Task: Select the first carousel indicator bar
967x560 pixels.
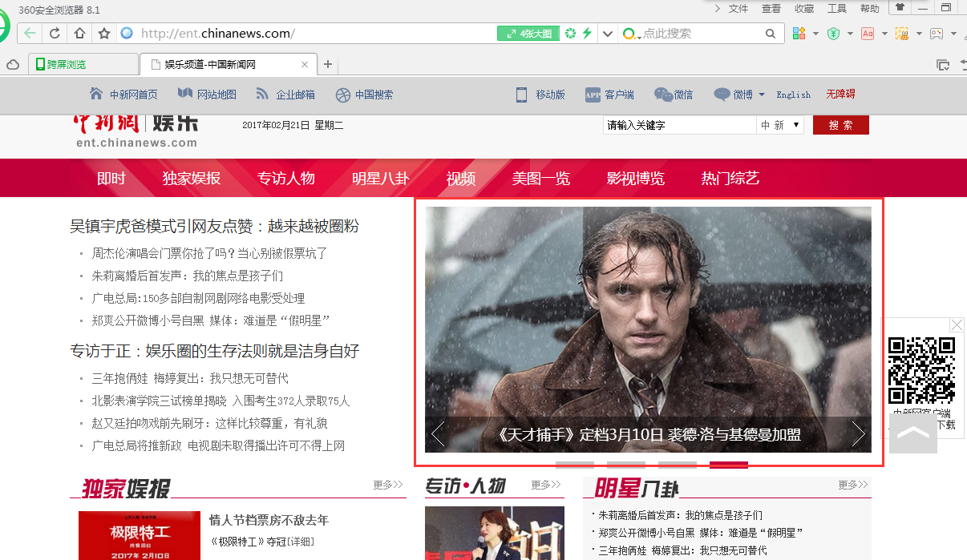Action: 575,465
